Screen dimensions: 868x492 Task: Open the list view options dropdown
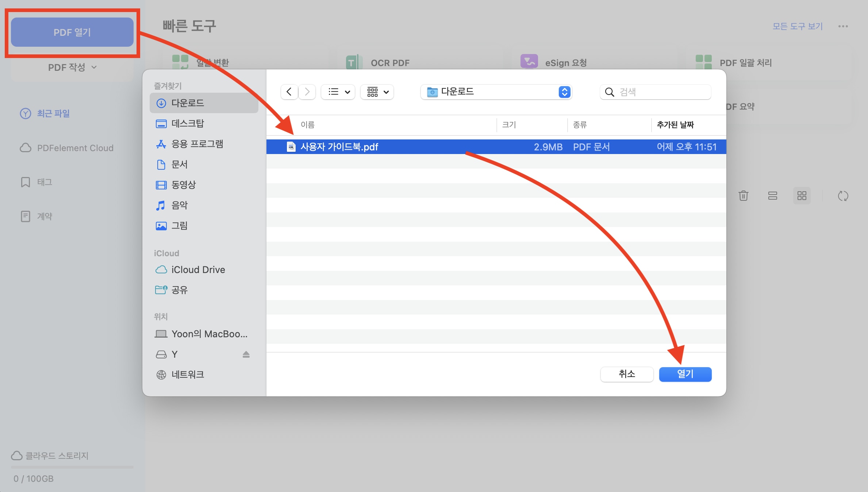coord(338,92)
